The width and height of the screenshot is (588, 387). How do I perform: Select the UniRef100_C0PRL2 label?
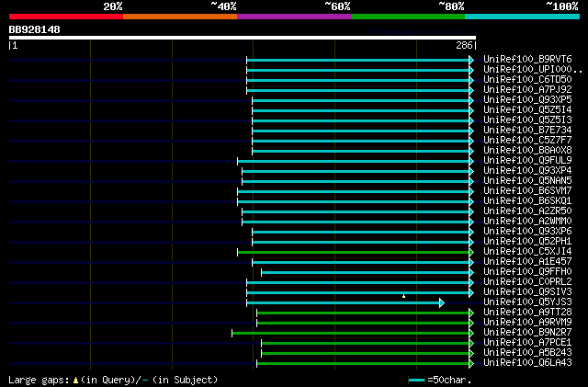point(527,282)
